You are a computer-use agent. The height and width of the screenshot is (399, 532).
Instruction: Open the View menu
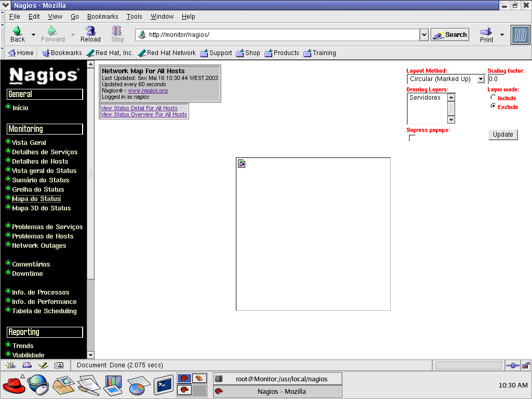[x=55, y=17]
